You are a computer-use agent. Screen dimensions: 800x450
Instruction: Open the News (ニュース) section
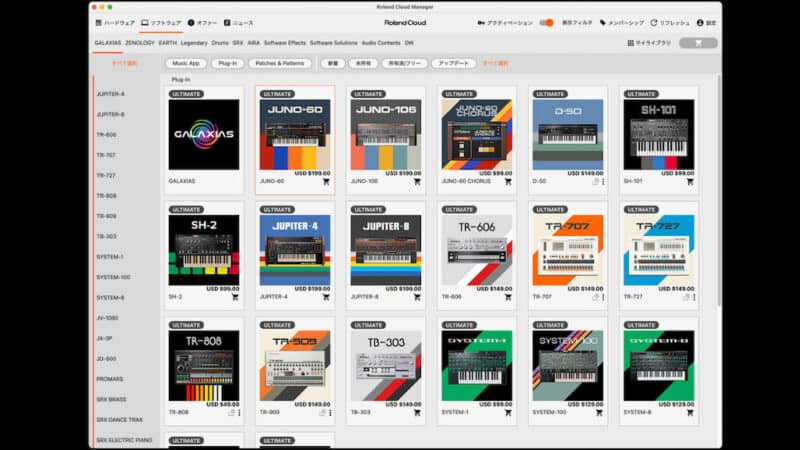point(239,23)
